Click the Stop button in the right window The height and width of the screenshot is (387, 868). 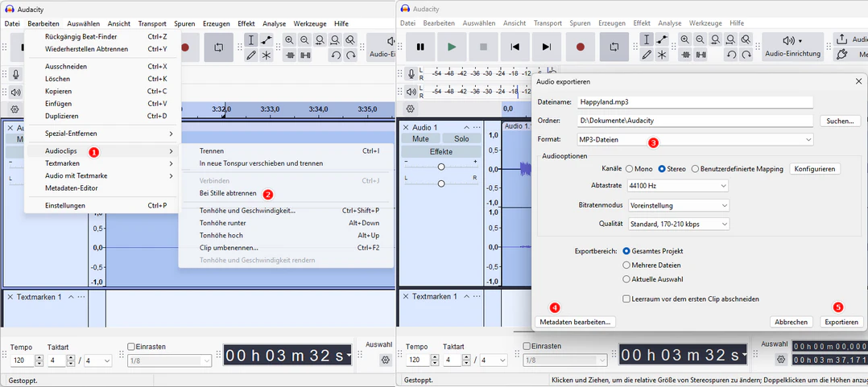(484, 47)
